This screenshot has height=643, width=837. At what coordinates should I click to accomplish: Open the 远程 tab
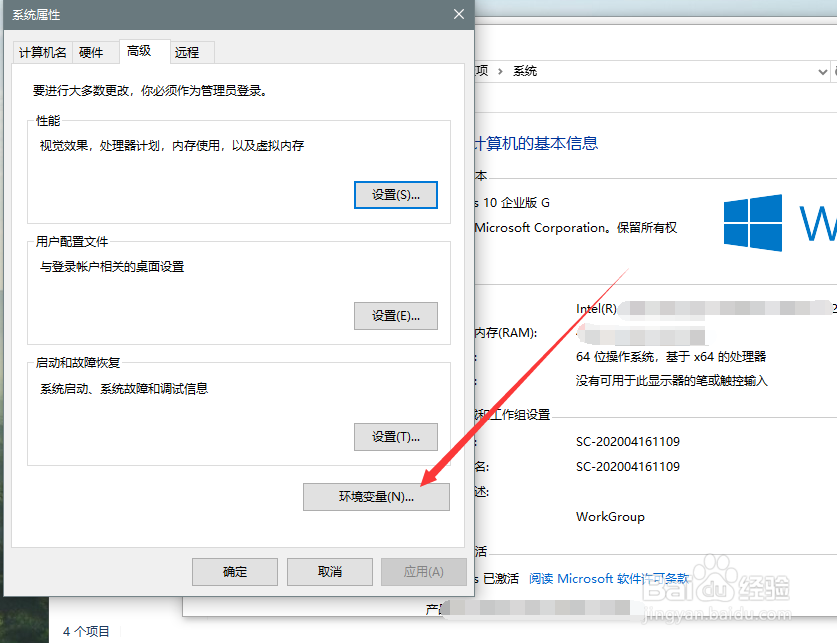189,52
